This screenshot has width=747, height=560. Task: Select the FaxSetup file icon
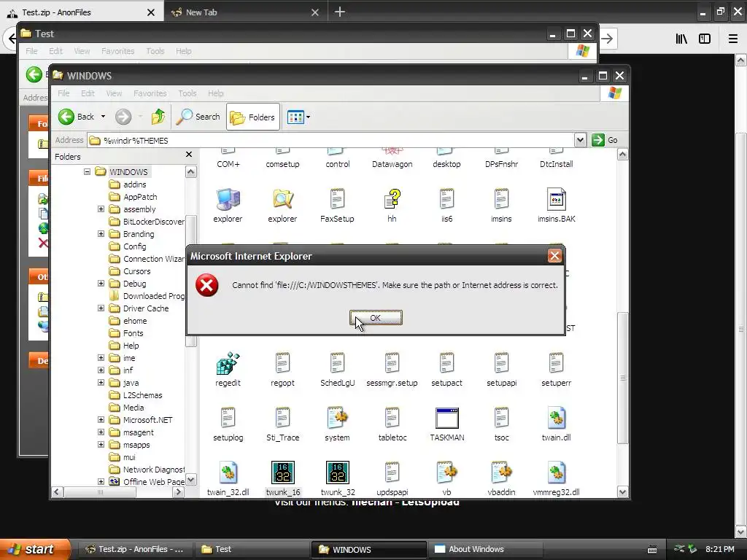click(x=337, y=205)
